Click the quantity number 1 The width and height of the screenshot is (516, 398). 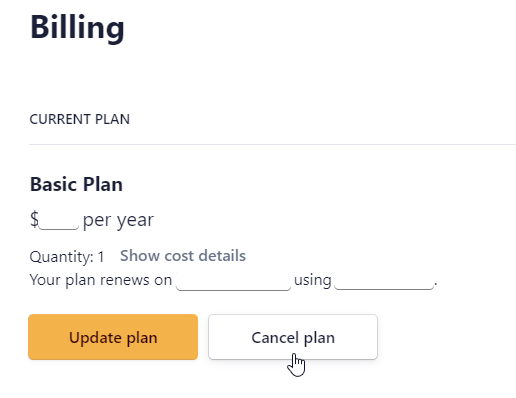[101, 257]
